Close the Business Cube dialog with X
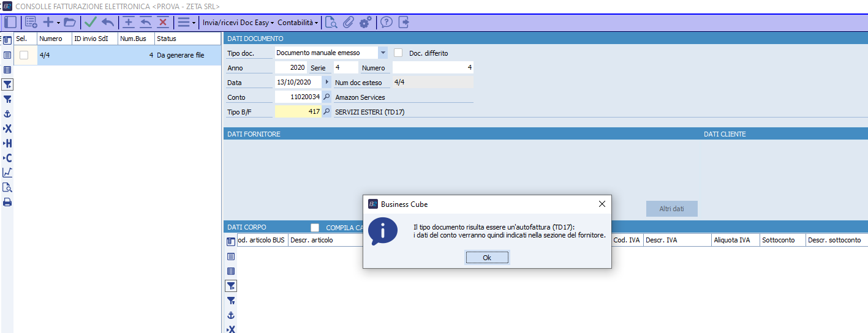868x333 pixels. [602, 204]
